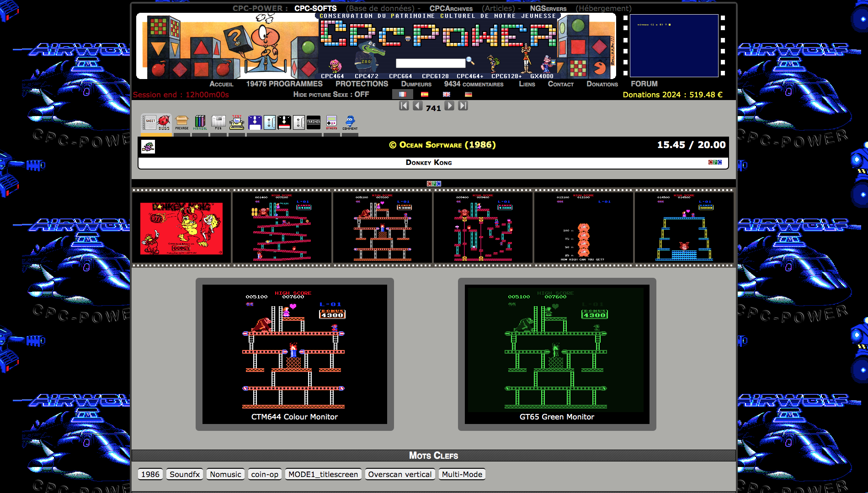Click the light blue cassette icon
Screen dimensions: 868x493
point(270,122)
